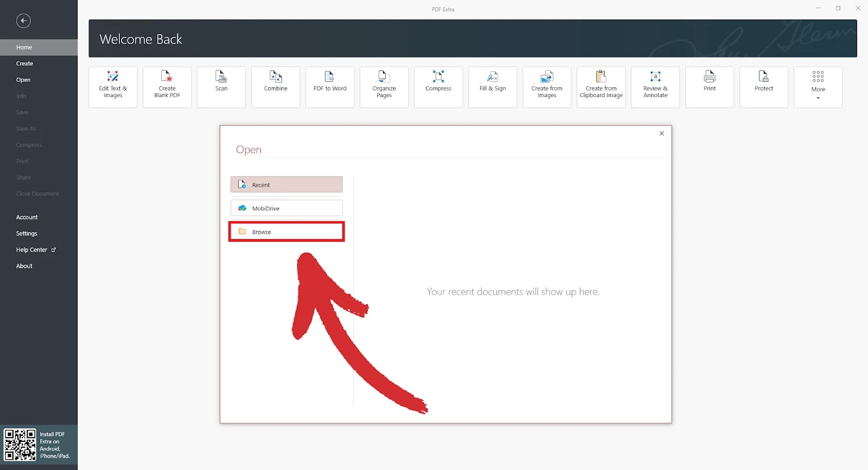Click the Create Blank PDF tile
The height and width of the screenshot is (470, 868).
(x=167, y=87)
